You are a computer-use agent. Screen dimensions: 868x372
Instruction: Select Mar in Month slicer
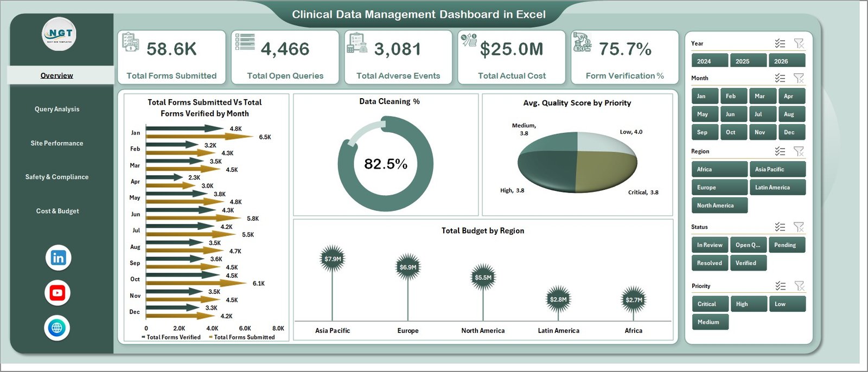pos(763,96)
